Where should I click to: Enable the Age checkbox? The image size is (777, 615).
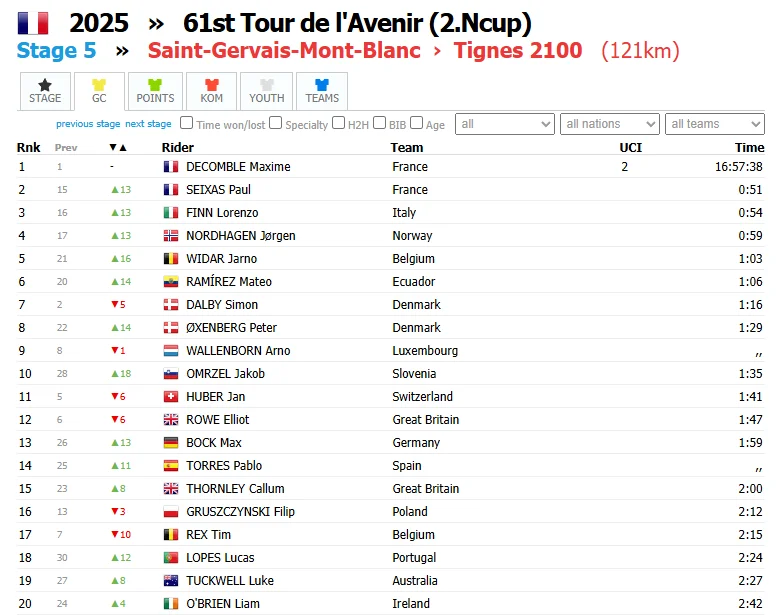(417, 122)
